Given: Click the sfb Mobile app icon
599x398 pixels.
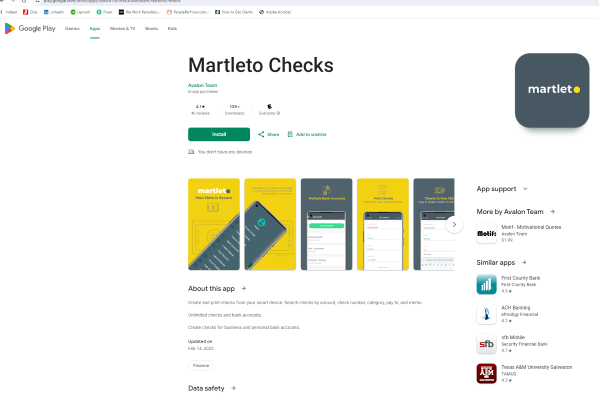Looking at the screenshot, I should 486,344.
